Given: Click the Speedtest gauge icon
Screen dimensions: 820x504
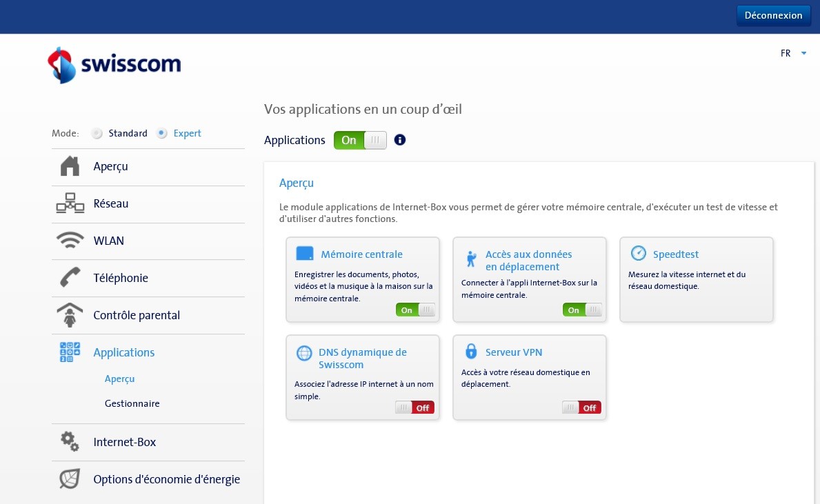Looking at the screenshot, I should [639, 254].
